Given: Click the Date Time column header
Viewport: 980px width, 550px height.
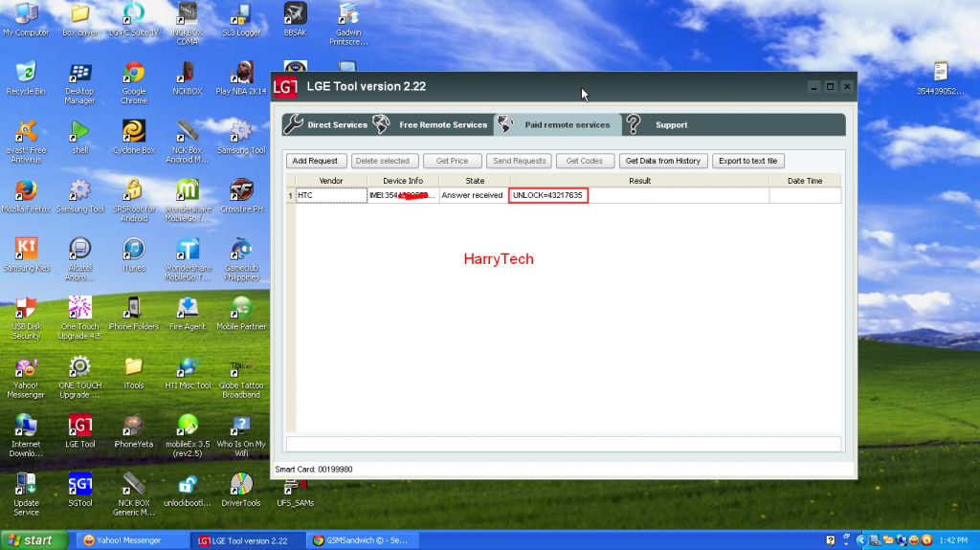Looking at the screenshot, I should click(x=805, y=181).
